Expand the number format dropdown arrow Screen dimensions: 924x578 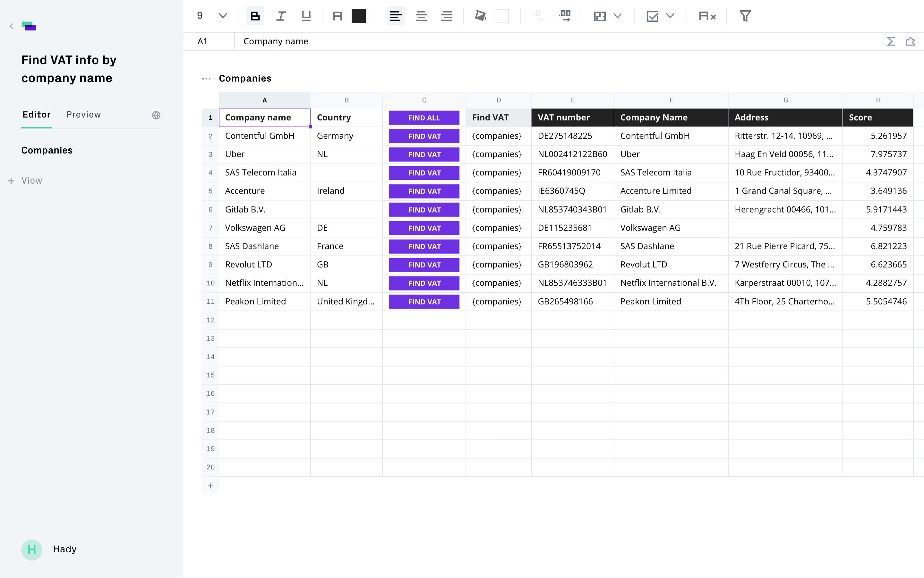click(618, 16)
